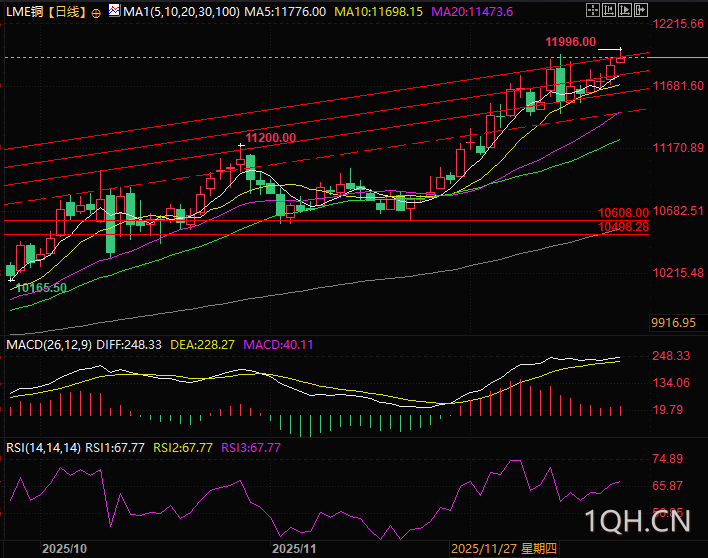The width and height of the screenshot is (708, 558).
Task: Click the 248.33 MACD axis value
Action: [x=671, y=356]
